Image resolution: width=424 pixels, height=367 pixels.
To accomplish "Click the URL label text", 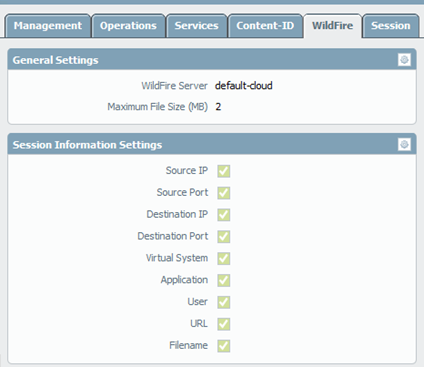I will [x=199, y=323].
